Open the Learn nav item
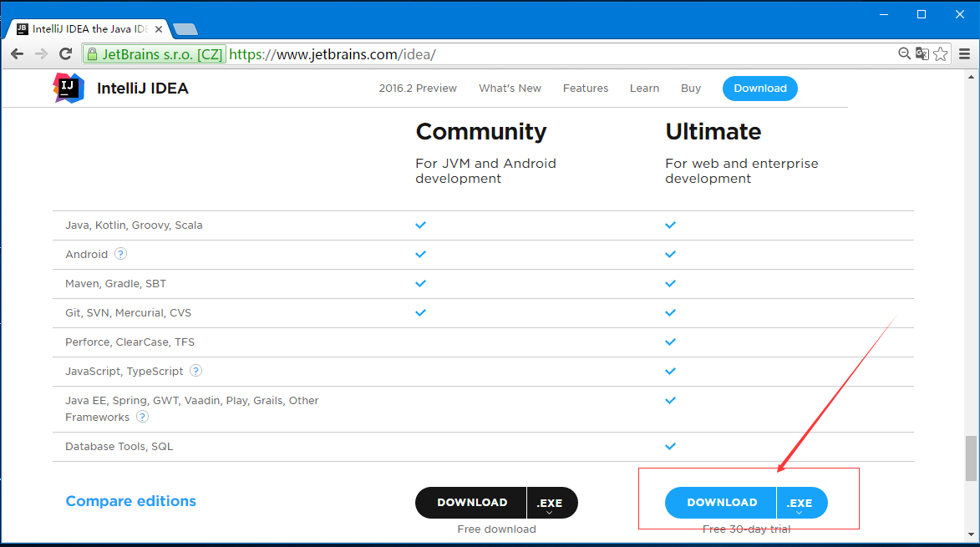Screen dimensions: 980x547 coord(644,88)
